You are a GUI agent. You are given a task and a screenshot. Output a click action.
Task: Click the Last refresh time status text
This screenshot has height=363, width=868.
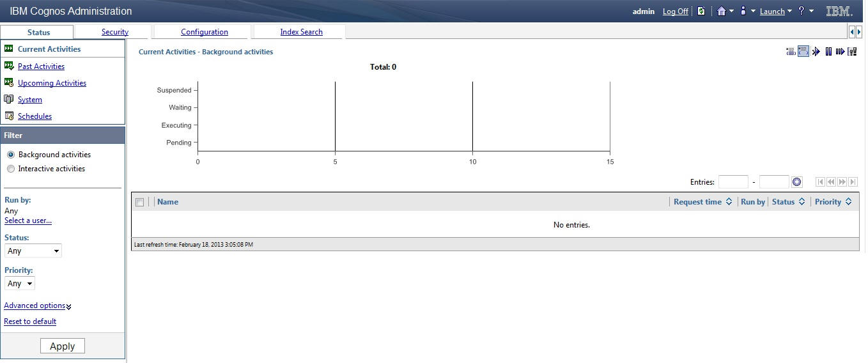point(194,245)
